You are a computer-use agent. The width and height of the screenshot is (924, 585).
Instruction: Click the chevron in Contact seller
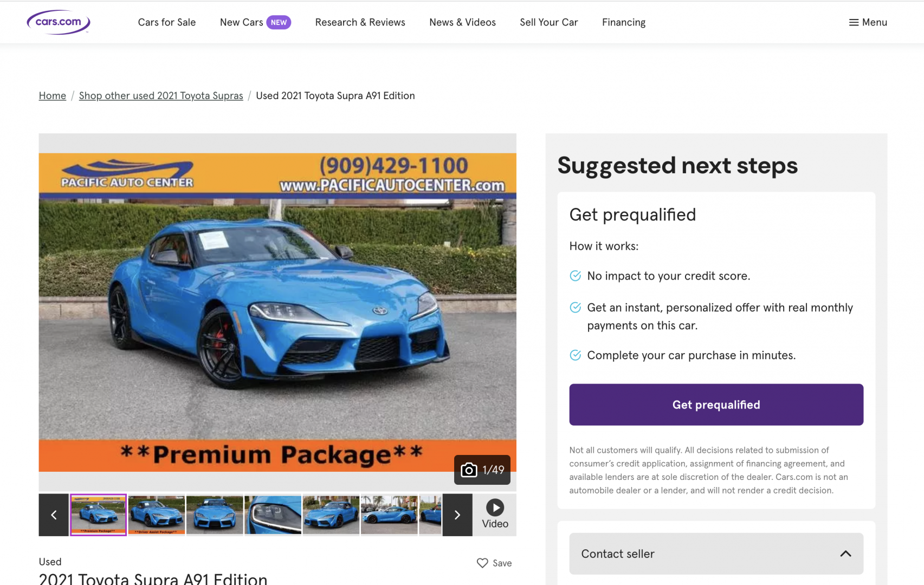click(845, 554)
